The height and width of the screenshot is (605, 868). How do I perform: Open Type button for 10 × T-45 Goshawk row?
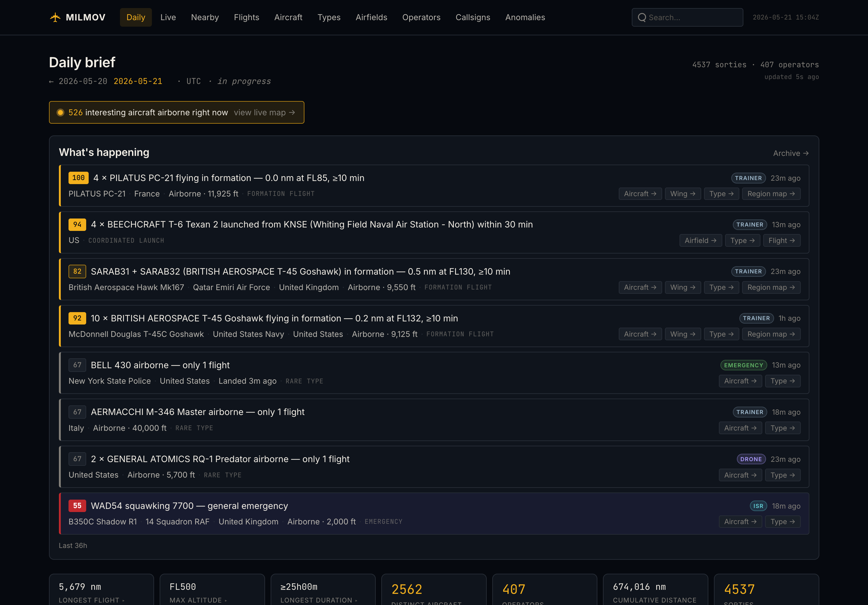click(x=721, y=334)
